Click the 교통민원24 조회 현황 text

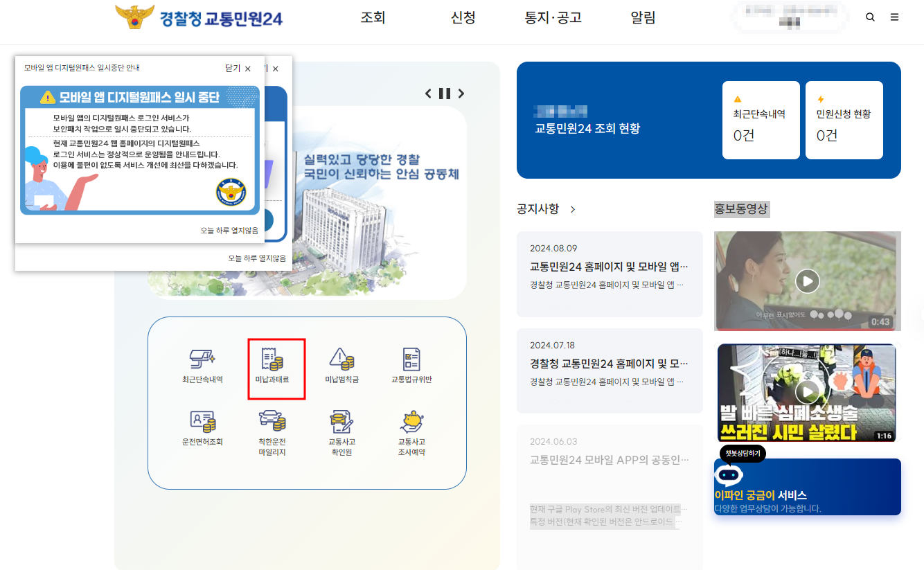(x=587, y=129)
